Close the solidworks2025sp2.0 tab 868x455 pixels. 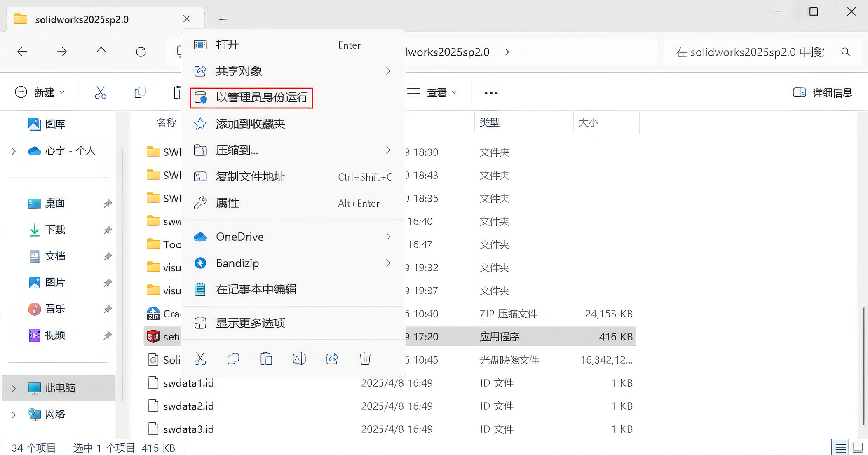pyautogui.click(x=187, y=19)
